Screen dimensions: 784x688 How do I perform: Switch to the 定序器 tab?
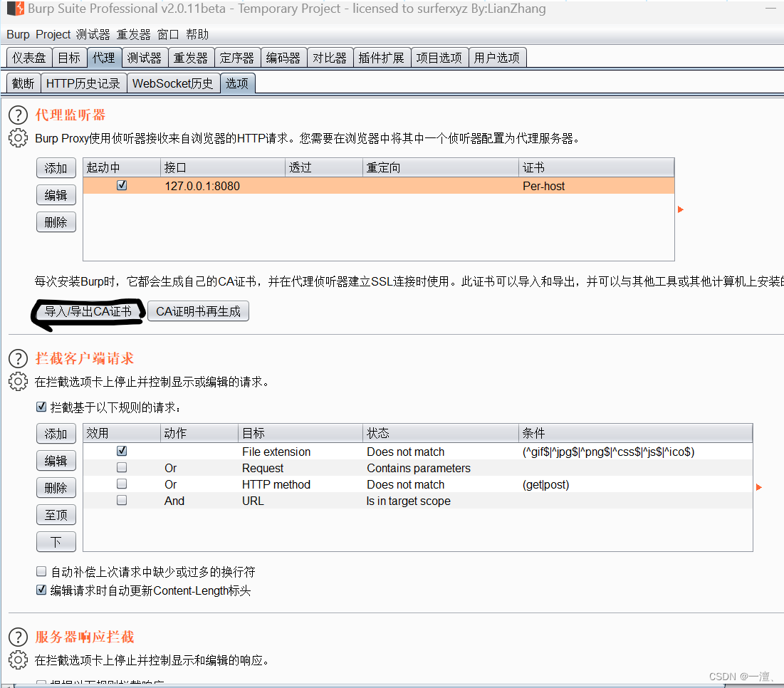coord(237,58)
